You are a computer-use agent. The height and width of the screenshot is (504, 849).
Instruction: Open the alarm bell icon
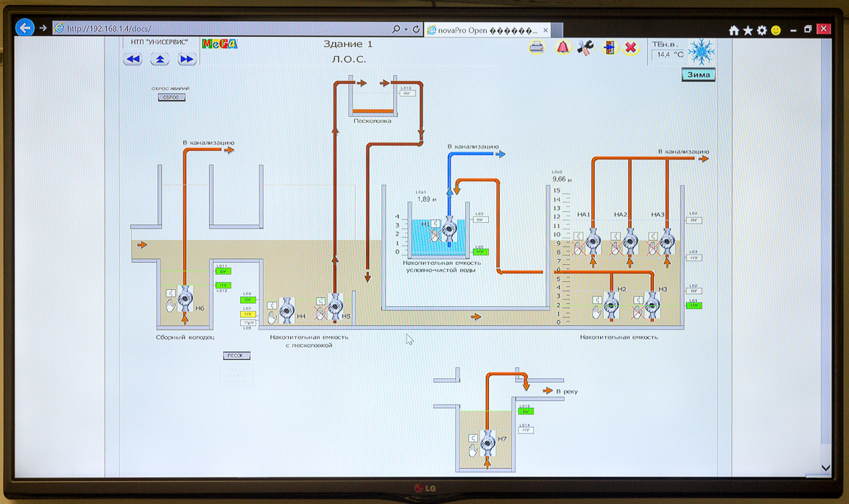point(563,48)
